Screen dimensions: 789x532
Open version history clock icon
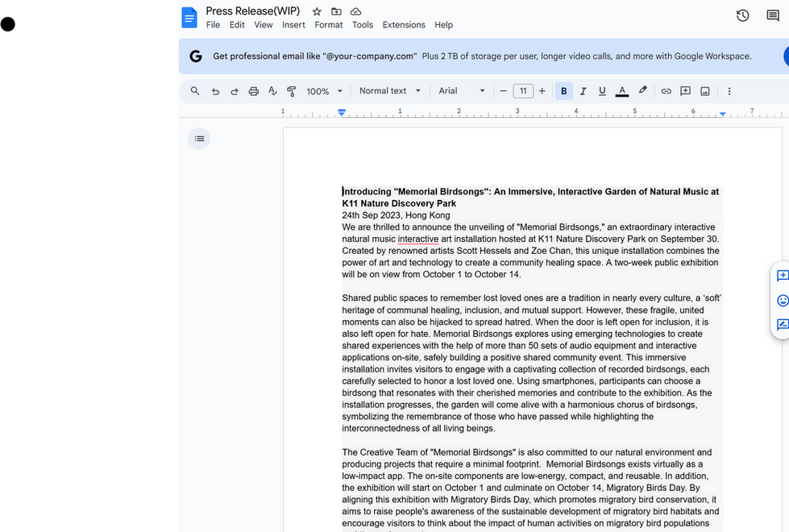[743, 15]
